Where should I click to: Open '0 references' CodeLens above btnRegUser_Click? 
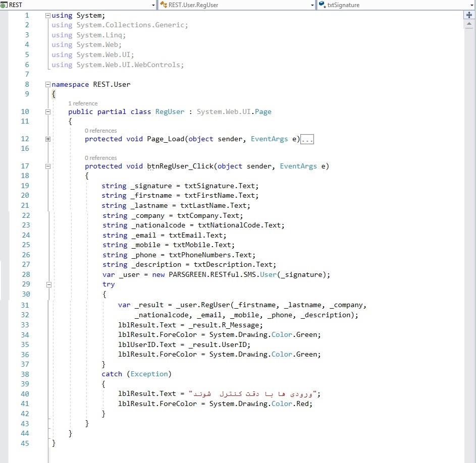pyautogui.click(x=100, y=158)
